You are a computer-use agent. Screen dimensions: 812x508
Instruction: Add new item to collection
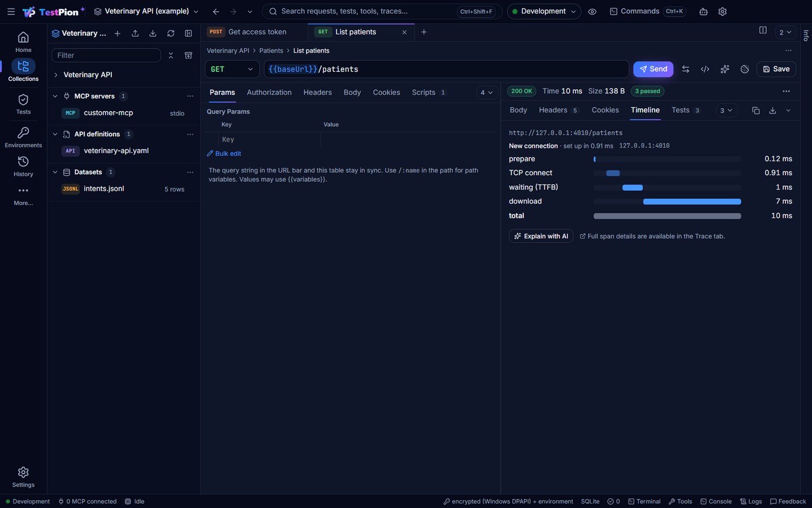[x=117, y=33]
